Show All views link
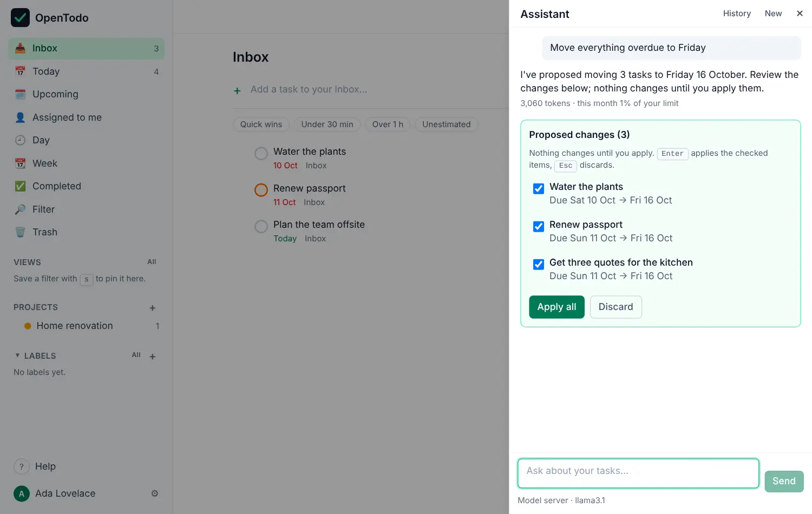This screenshot has width=812, height=514. tap(152, 262)
